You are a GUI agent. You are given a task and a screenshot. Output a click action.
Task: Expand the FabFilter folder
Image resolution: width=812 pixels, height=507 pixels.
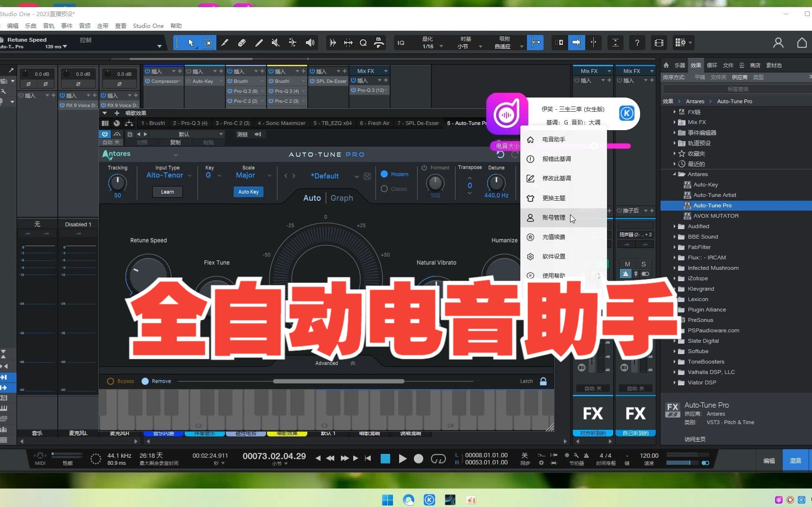point(675,247)
